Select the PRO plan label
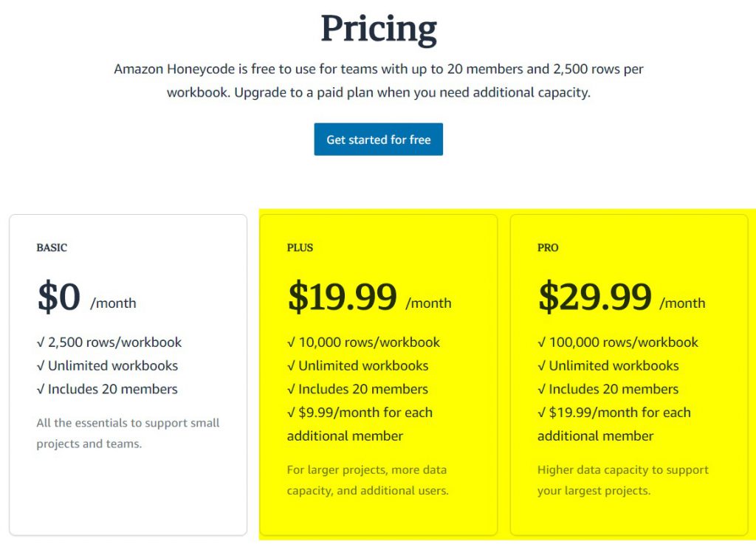Image resolution: width=756 pixels, height=544 pixels. point(548,248)
